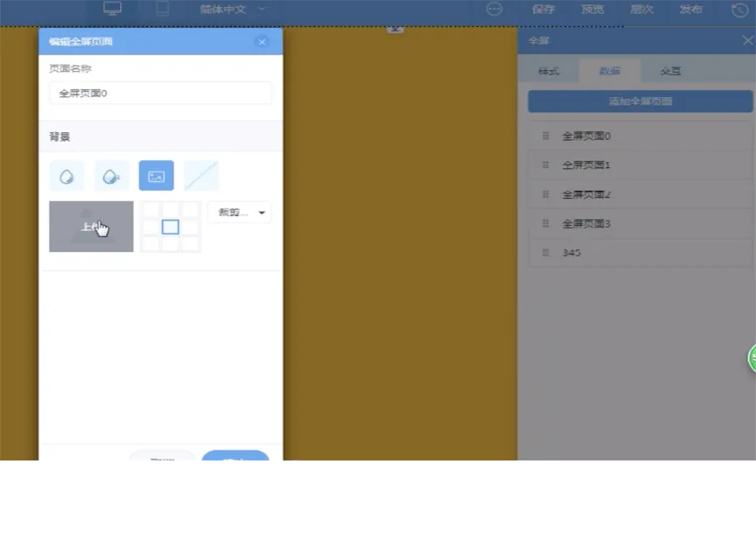Open the history clock icon
This screenshot has width=756, height=541.
[x=740, y=10]
